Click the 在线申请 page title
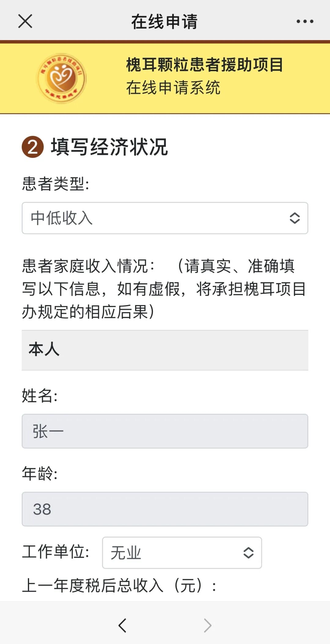This screenshot has width=330, height=644. pyautogui.click(x=164, y=21)
